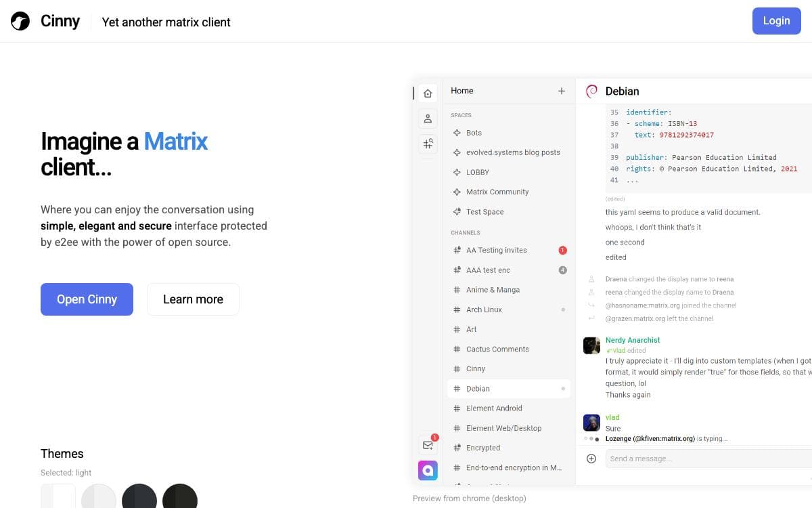Image resolution: width=812 pixels, height=508 pixels.
Task: Click the "whoops, I don't think that's it" message
Action: [653, 227]
